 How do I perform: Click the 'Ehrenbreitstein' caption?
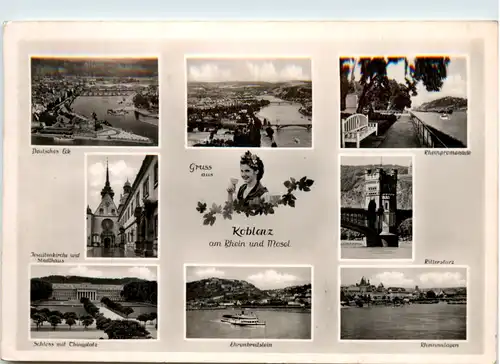pos(251,345)
